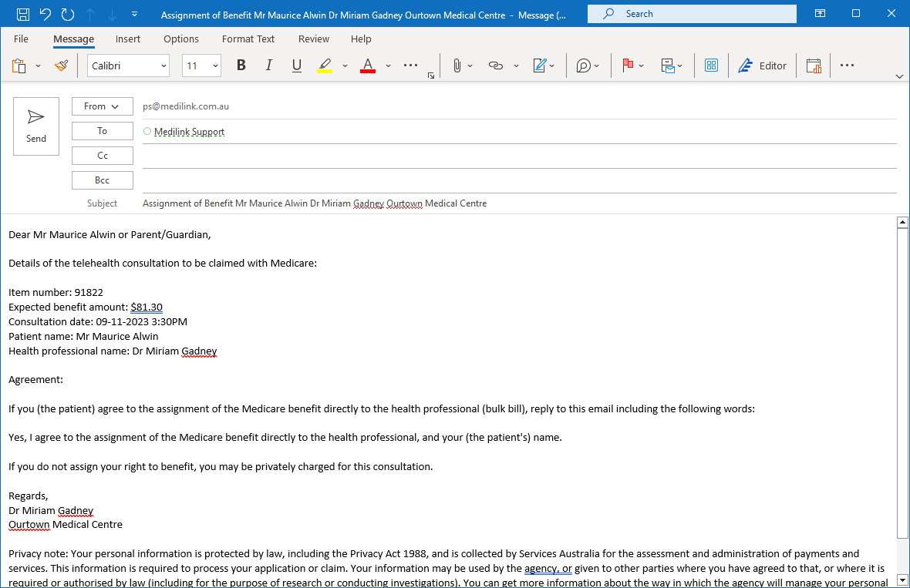
Task: Switch to the Insert tab
Action: click(128, 39)
